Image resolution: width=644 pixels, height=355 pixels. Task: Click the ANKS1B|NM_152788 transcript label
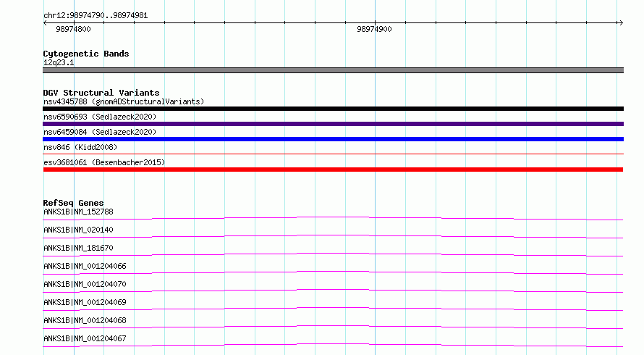pos(78,212)
